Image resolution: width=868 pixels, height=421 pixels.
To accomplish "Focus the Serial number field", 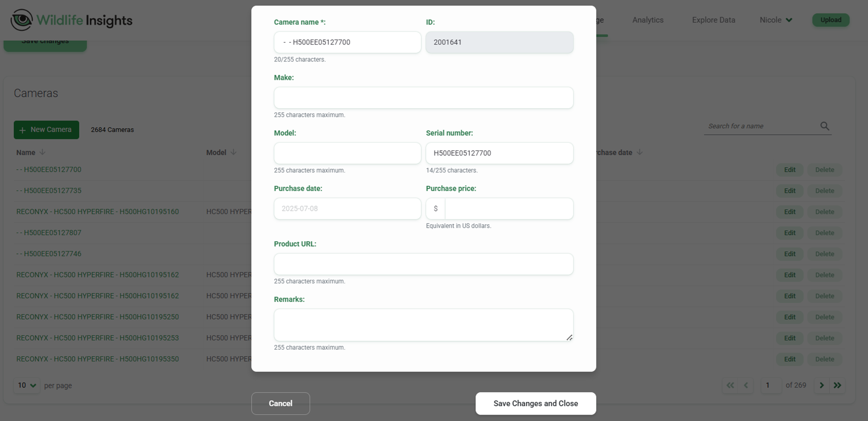I will click(499, 153).
